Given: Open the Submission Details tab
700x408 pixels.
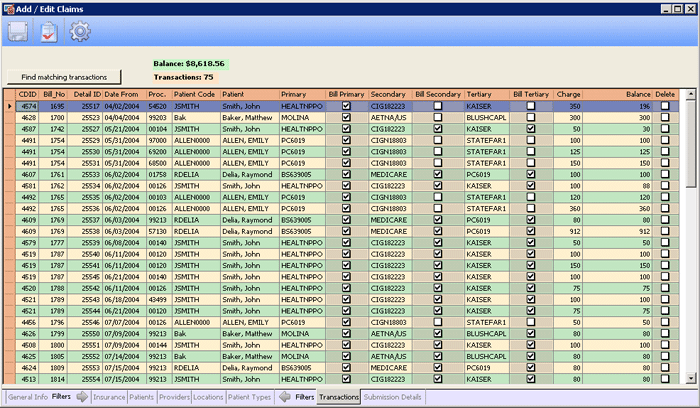Looking at the screenshot, I should coord(393,397).
